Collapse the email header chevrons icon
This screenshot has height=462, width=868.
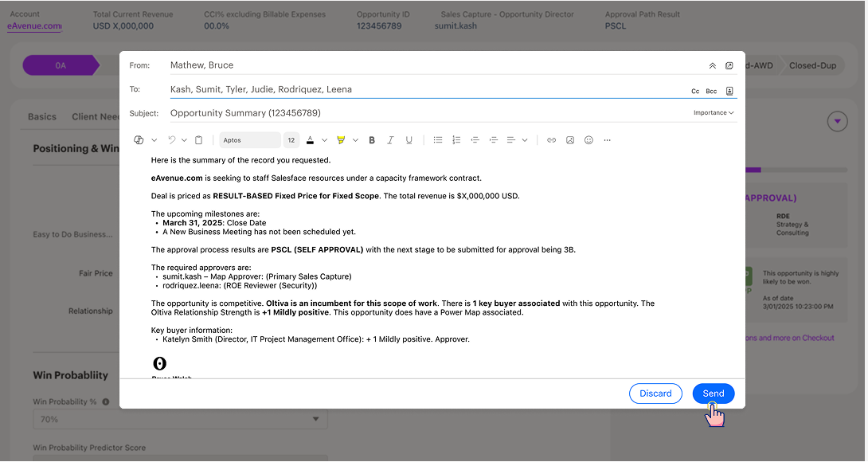713,65
